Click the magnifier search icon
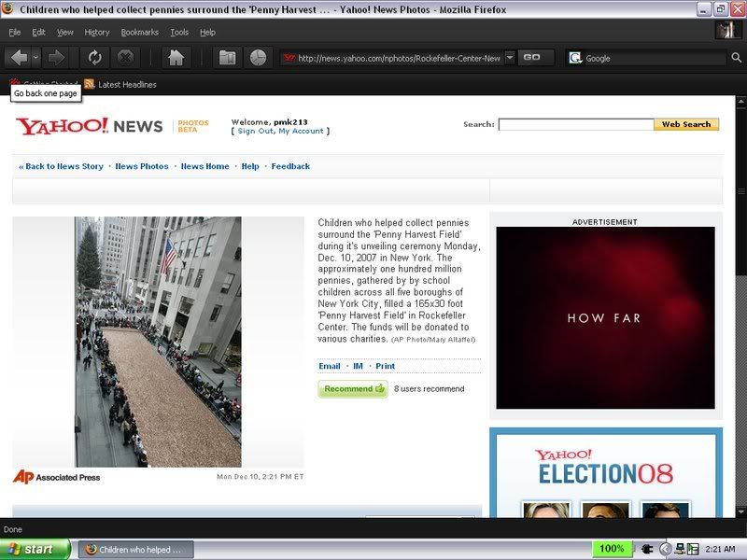 tap(736, 58)
